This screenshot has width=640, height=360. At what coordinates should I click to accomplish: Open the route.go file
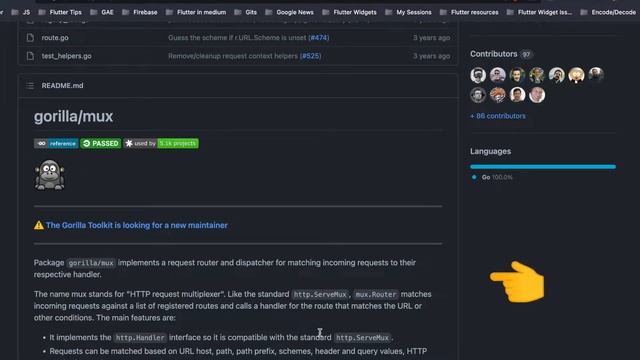pyautogui.click(x=55, y=38)
